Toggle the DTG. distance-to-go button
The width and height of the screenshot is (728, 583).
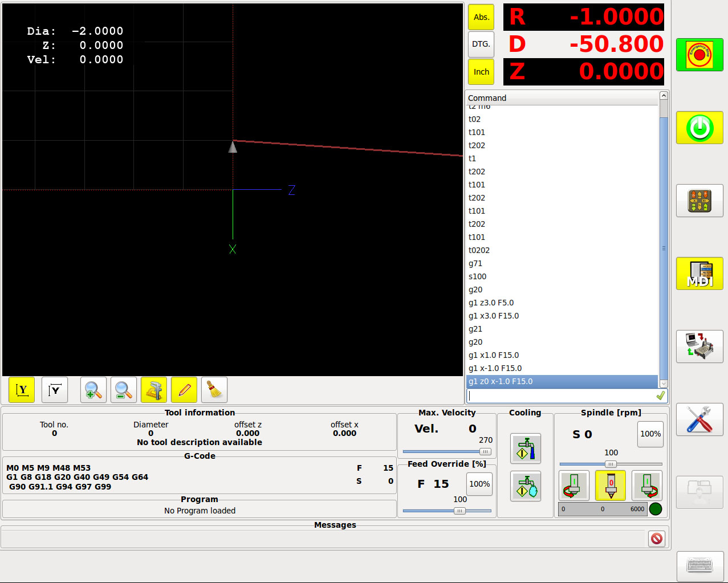point(481,44)
